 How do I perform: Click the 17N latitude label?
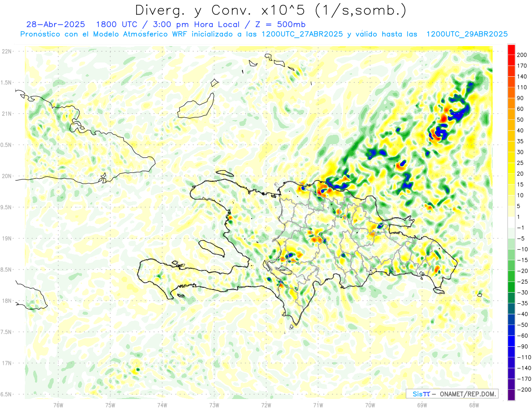tap(7, 363)
